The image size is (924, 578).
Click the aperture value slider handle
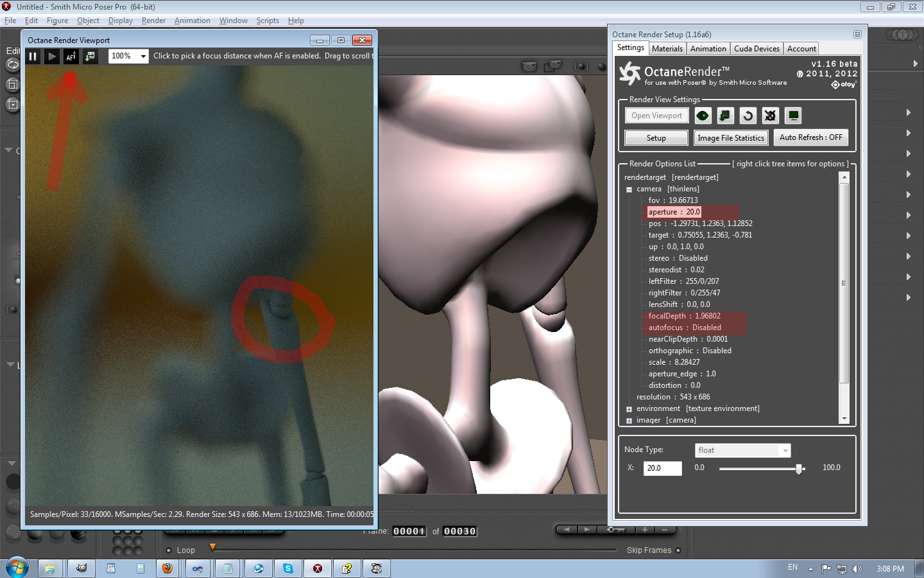[799, 469]
